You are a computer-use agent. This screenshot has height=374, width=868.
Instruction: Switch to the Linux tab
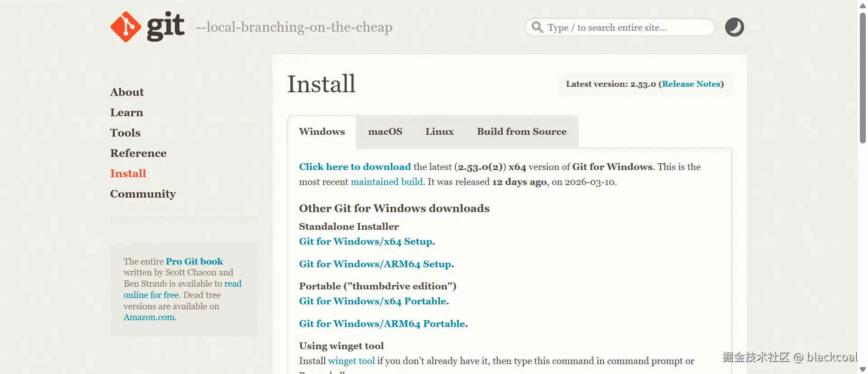[439, 132]
